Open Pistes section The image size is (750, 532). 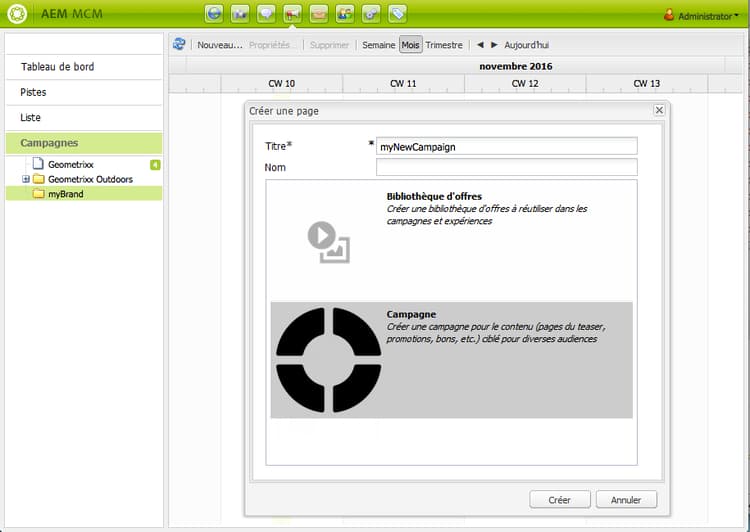84,92
